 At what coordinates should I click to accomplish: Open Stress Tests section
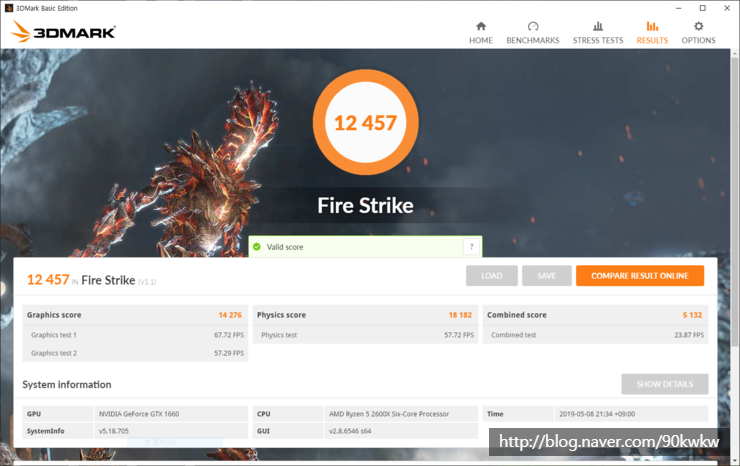tap(597, 33)
